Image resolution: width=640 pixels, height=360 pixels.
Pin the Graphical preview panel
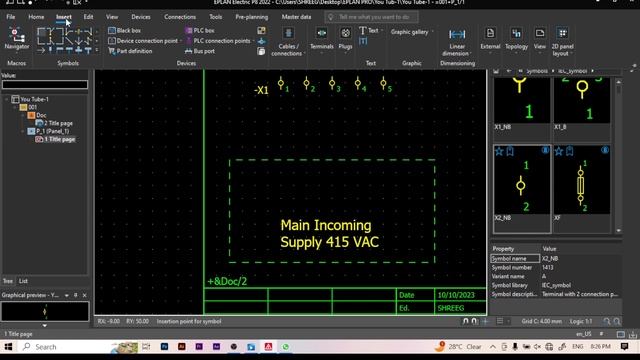(x=76, y=295)
